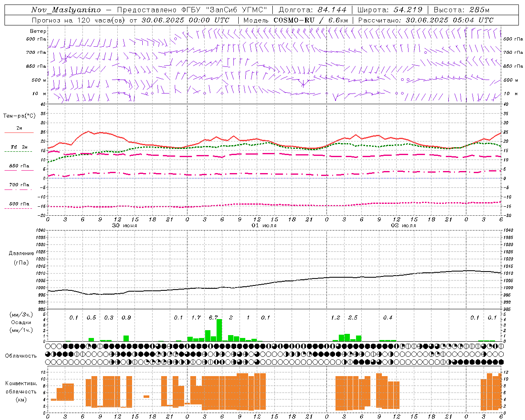The image size is (525, 420).
Task: Click the station title "Nov_Maslyanino"
Action: [x=66, y=10]
